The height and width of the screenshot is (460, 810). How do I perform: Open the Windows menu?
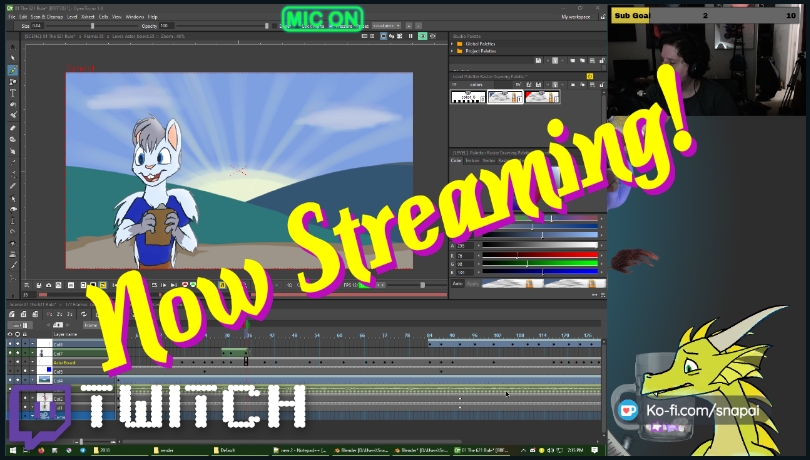134,17
